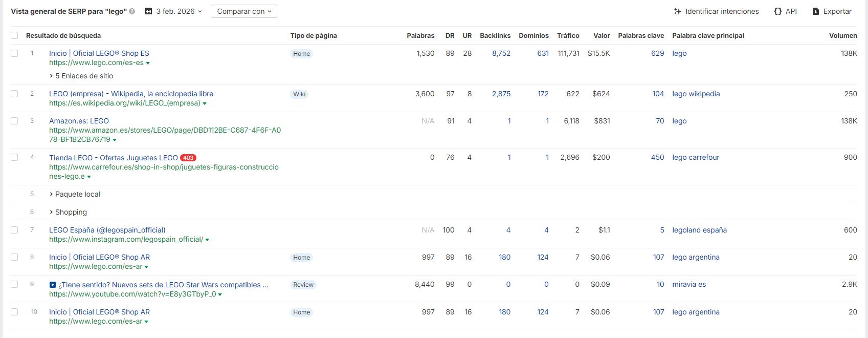Click the curly braces API icon
868x338 pixels.
pos(777,11)
